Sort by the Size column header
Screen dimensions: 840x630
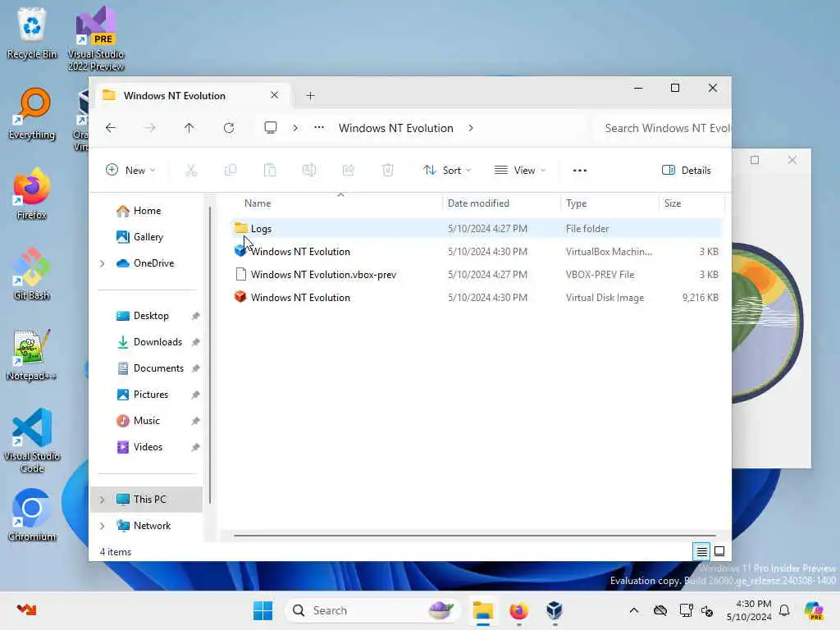click(673, 203)
